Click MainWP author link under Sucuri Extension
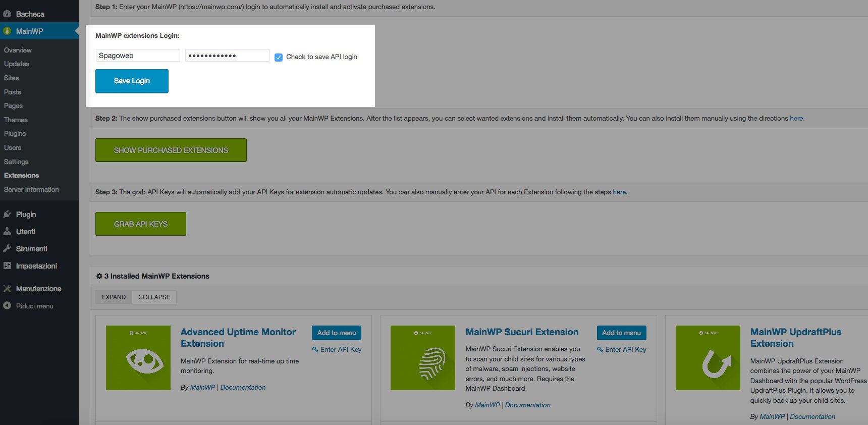The height and width of the screenshot is (425, 868). pos(487,405)
